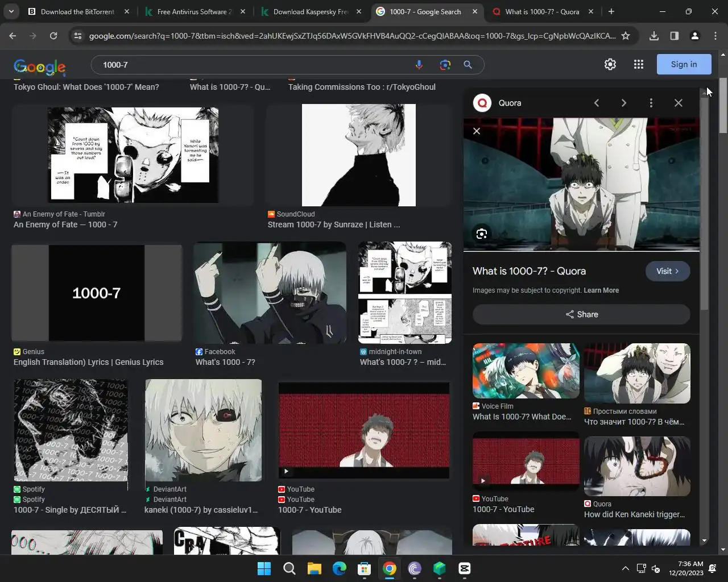This screenshot has width=728, height=582.
Task: Open Facebook What's 1000 - 7? image
Action: 270,293
